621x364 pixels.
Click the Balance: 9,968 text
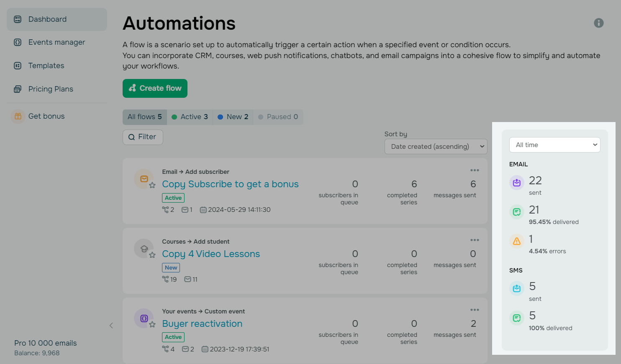tap(37, 353)
